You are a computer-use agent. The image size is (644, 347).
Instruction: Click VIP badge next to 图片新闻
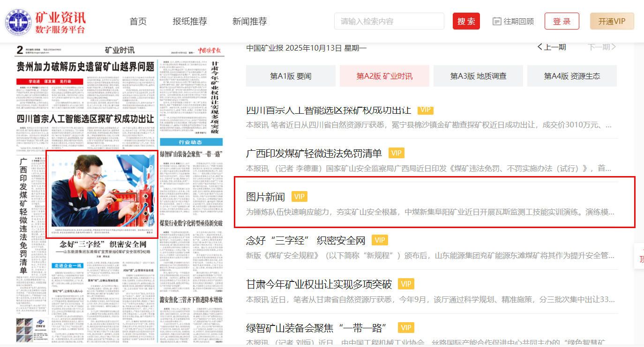(x=299, y=197)
